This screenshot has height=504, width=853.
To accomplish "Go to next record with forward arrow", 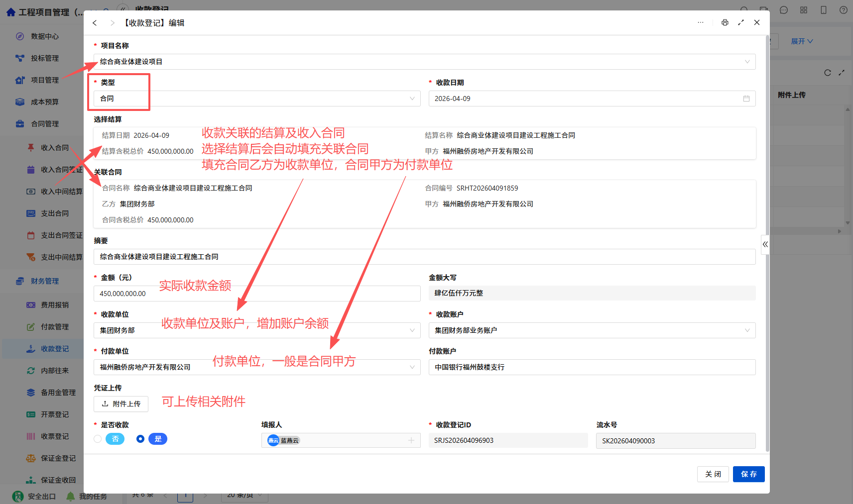I will click(x=112, y=23).
